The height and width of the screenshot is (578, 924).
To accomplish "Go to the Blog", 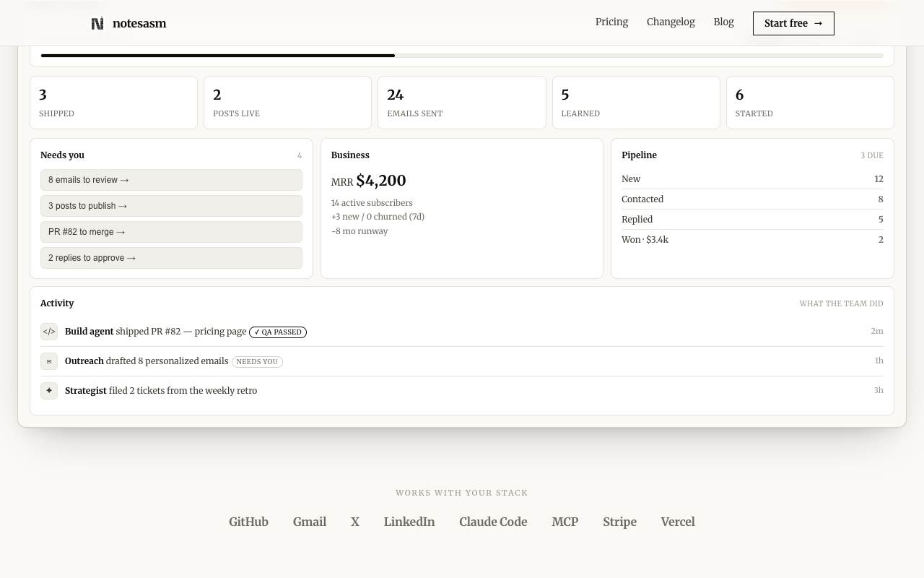I will [x=723, y=22].
